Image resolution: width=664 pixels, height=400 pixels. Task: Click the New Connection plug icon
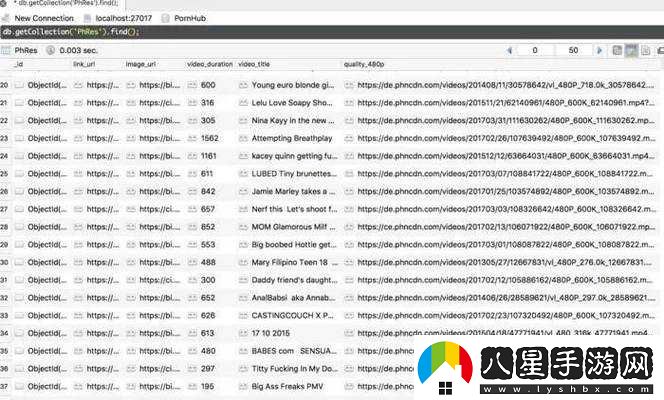point(6,18)
